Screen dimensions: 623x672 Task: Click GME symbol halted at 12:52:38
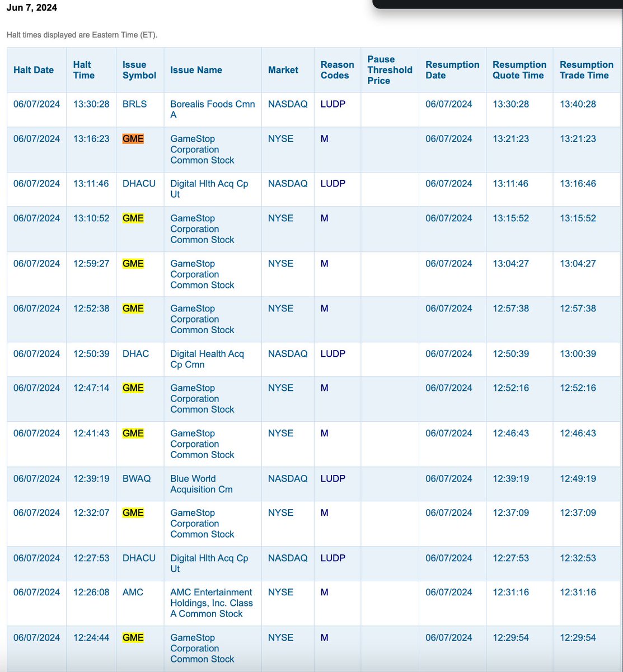133,309
